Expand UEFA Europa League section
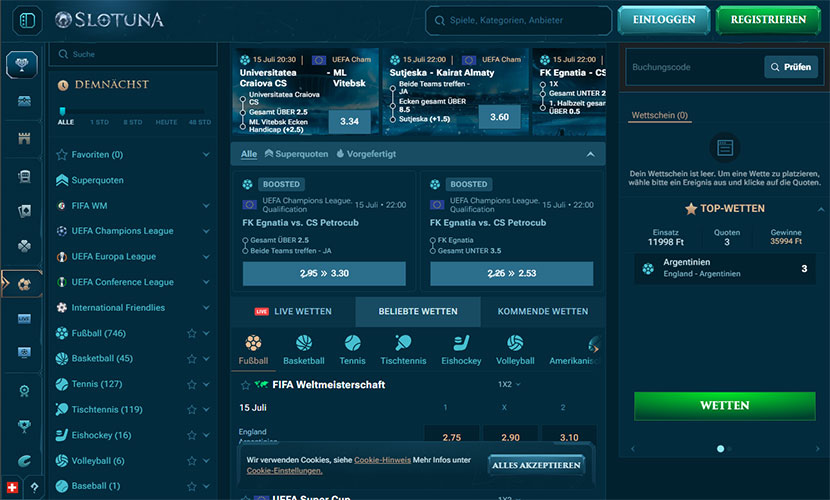 point(206,257)
